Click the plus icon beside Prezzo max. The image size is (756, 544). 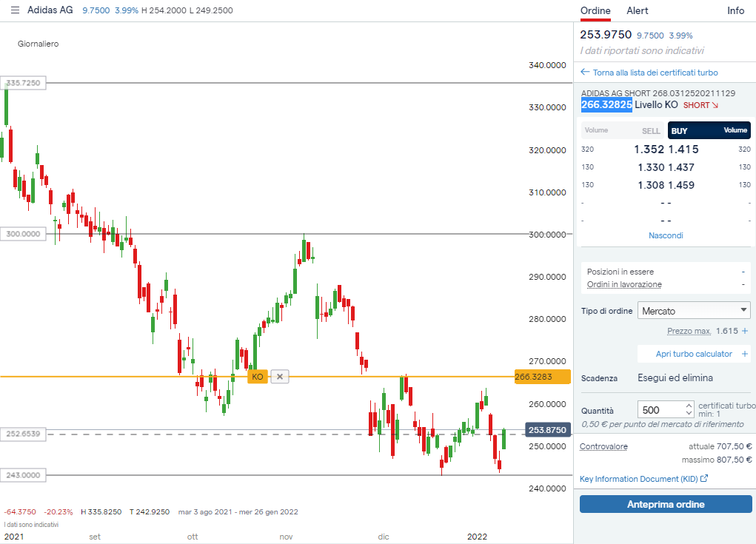pyautogui.click(x=745, y=331)
